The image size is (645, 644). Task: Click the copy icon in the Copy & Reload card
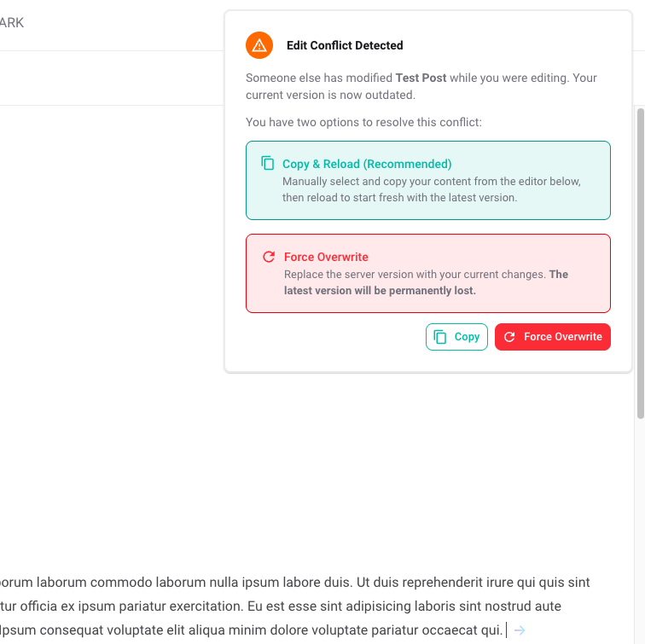268,163
